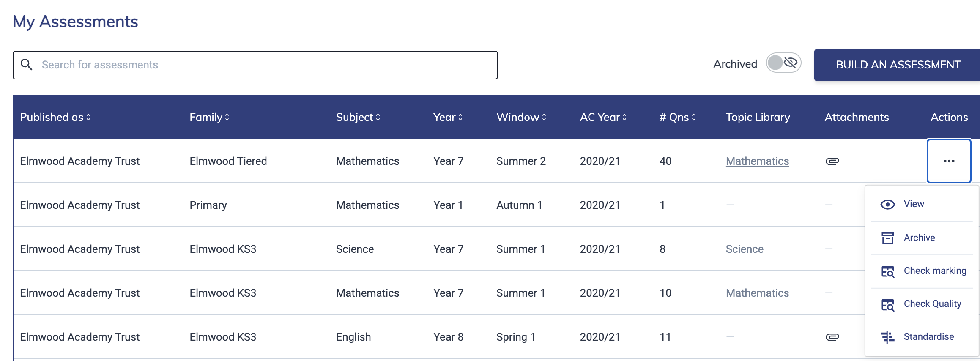Viewport: 980px width, 361px height.
Task: Open the actions ellipsis menu on first row
Action: click(949, 161)
